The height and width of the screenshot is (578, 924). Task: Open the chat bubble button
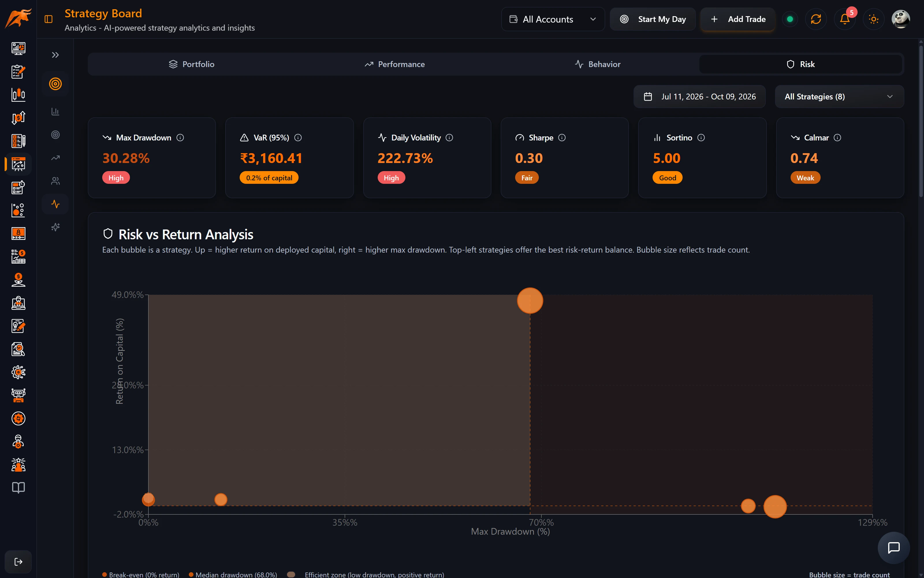tap(894, 547)
